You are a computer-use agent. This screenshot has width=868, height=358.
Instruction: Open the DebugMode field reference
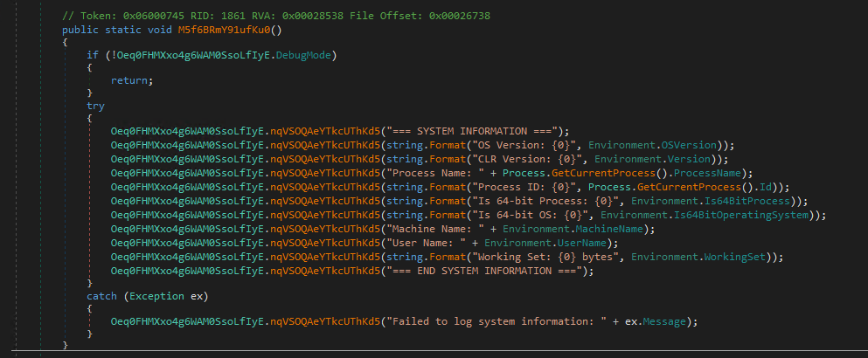click(x=309, y=55)
